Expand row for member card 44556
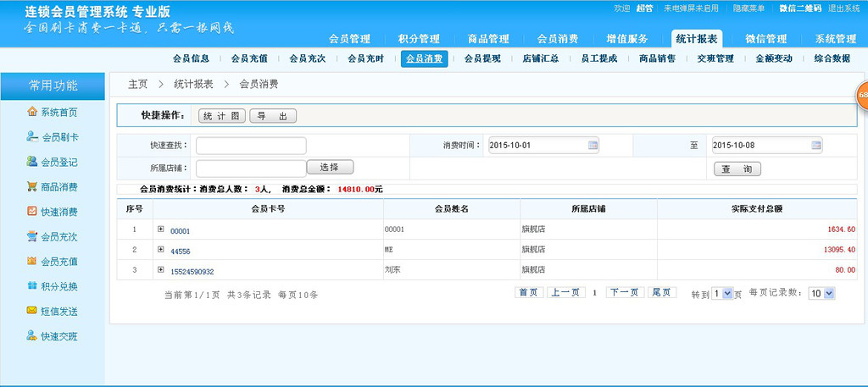Screen dimensions: 868x387 point(160,250)
